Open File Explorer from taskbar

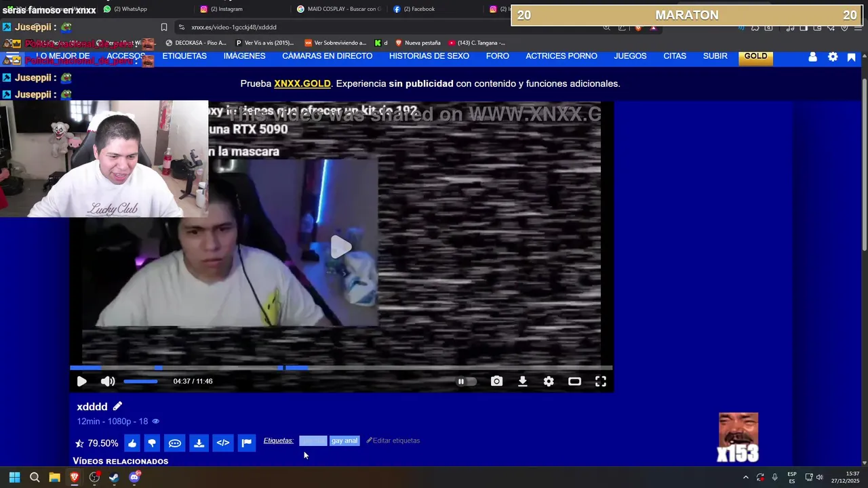click(54, 477)
